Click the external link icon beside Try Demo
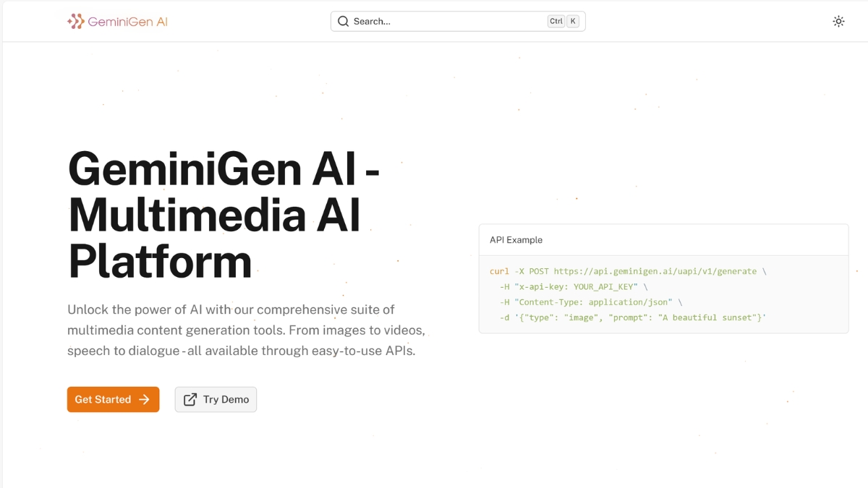 coord(190,400)
